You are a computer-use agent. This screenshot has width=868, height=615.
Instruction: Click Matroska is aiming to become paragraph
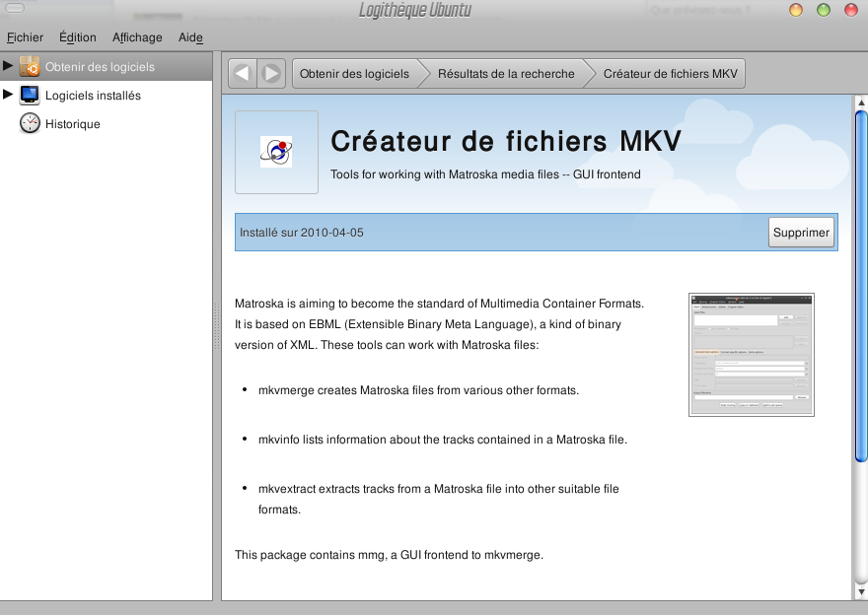440,324
